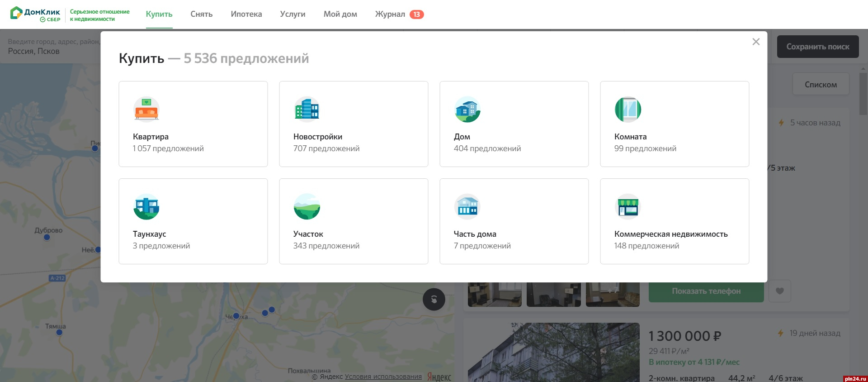The height and width of the screenshot is (382, 868).
Task: Select the Квартира category label
Action: [151, 137]
